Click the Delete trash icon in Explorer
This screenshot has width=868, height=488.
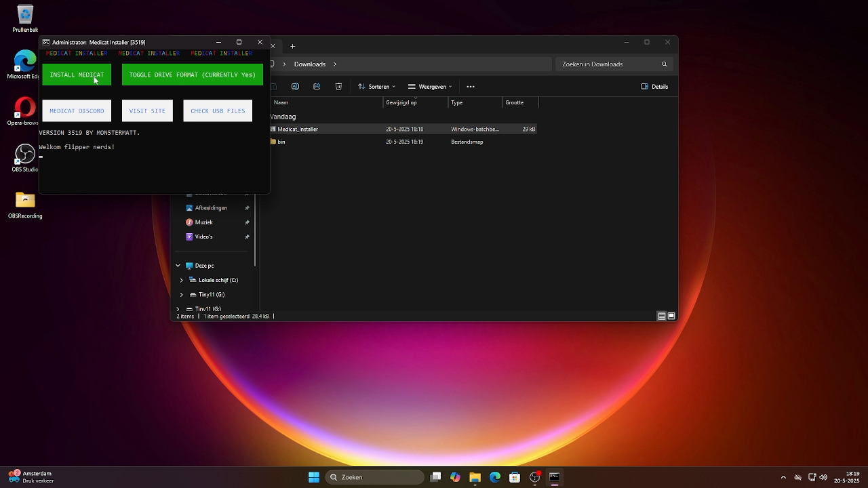pyautogui.click(x=338, y=87)
